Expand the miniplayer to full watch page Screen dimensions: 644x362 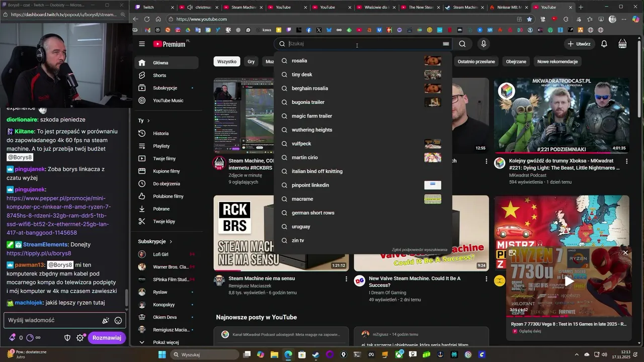(x=512, y=253)
